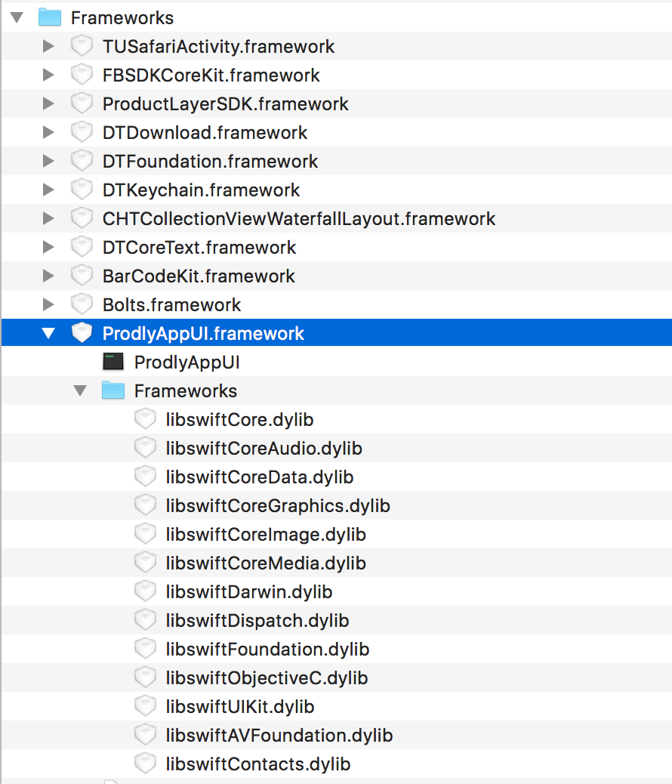672x784 pixels.
Task: Select the libswiftUIKit.dylib icon
Action: tap(145, 706)
